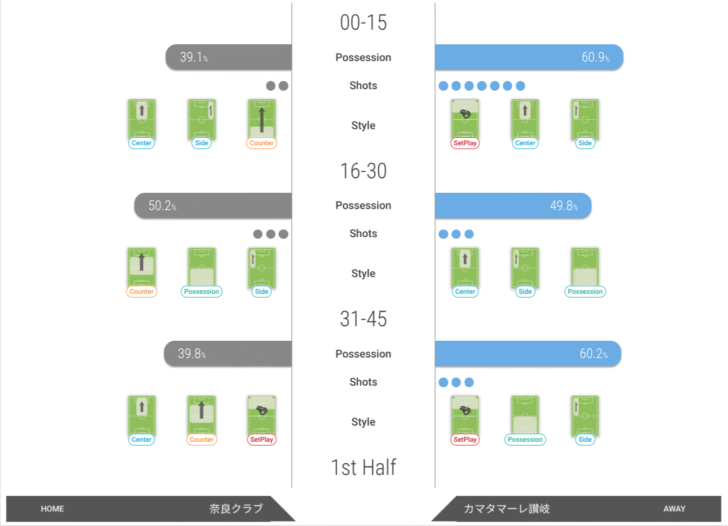Click the 60.9% away possession bar
Image resolution: width=728 pixels, height=526 pixels.
[x=529, y=58]
